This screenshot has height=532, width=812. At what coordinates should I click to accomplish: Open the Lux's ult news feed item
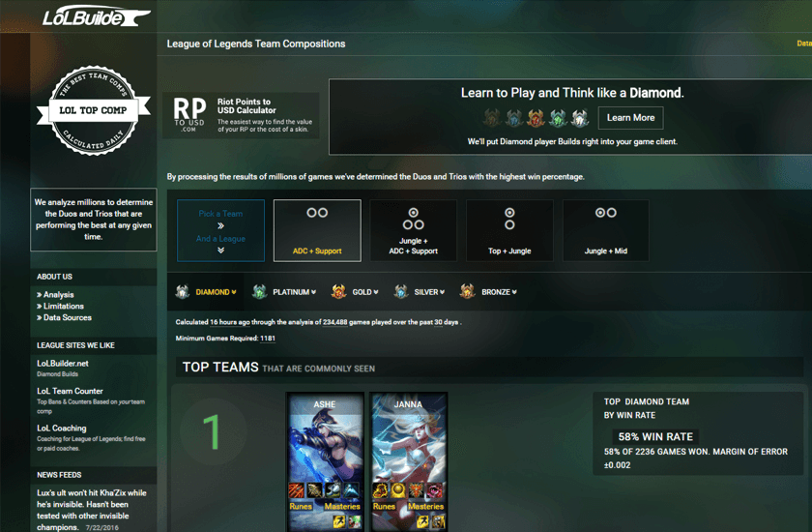[x=92, y=510]
